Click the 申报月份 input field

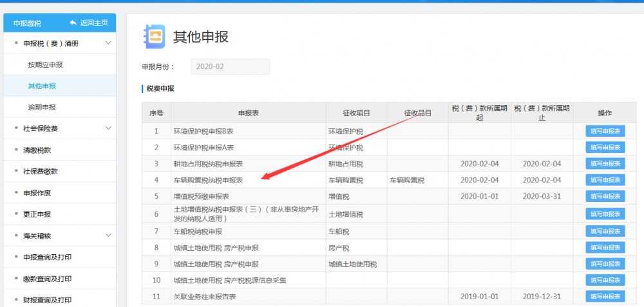tap(230, 66)
